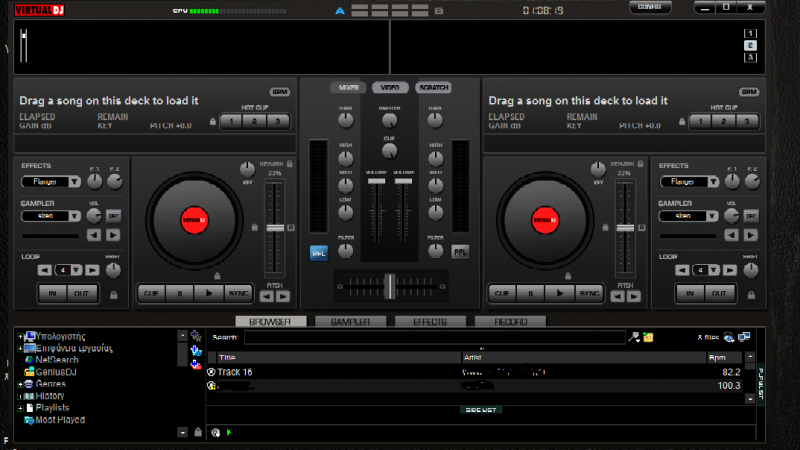Toggle right deck keylock padlock
800x450 pixels.
(640, 164)
